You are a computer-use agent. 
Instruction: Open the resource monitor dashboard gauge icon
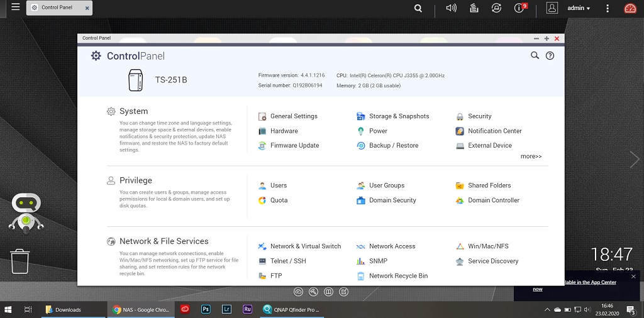click(x=630, y=8)
